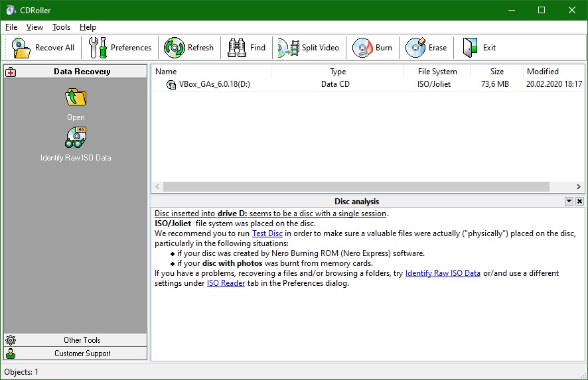Click the disc icon next to VBox_GAs_6.0.18
Viewport: 588px width, 380px height.
pos(171,85)
